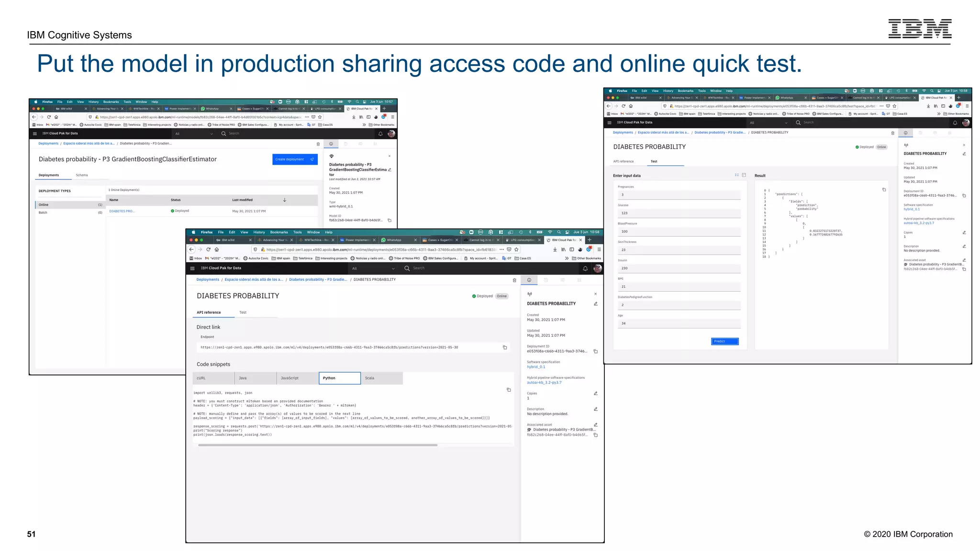
Task: Select the Java code snippet tab
Action: point(256,378)
